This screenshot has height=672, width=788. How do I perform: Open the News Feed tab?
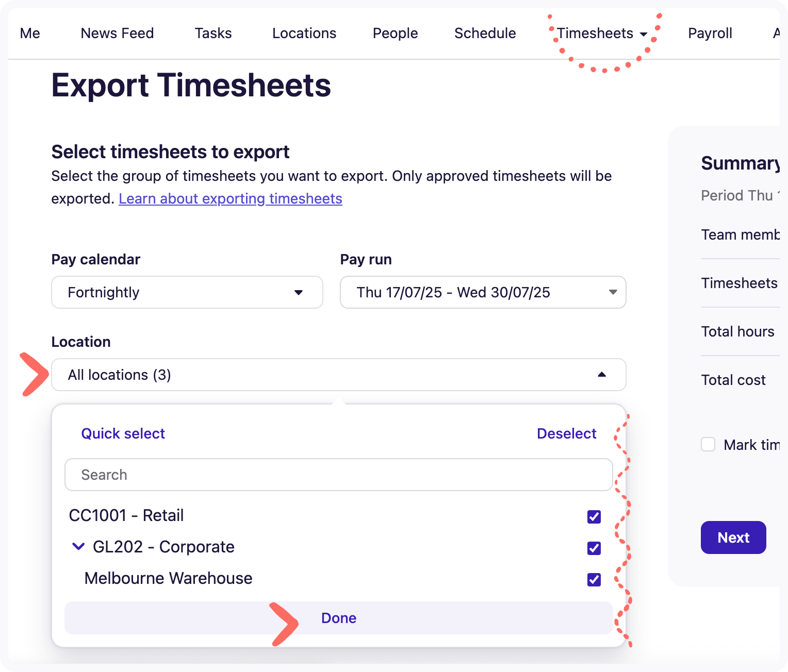tap(117, 33)
